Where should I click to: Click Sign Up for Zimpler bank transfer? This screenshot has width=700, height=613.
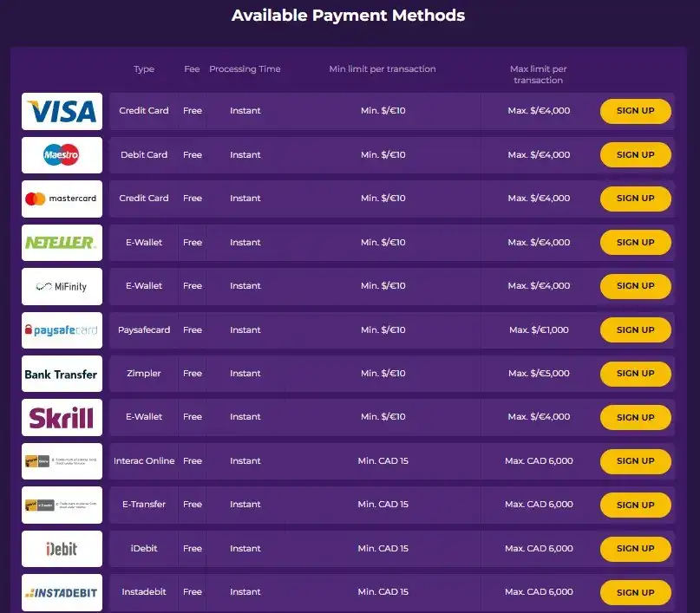[x=635, y=374]
